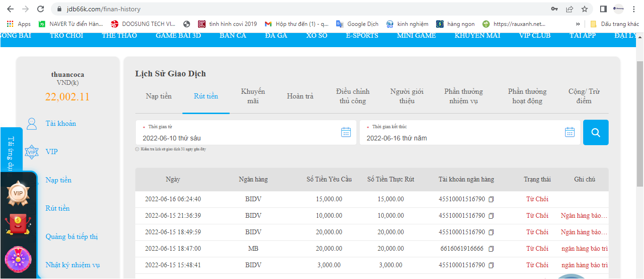
Task: Click the blue search button
Action: (x=596, y=132)
